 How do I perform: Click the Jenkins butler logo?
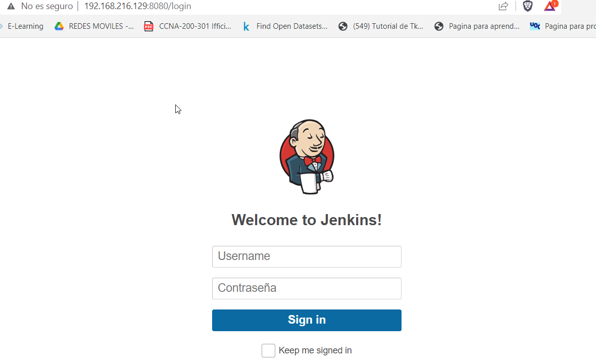click(x=307, y=157)
